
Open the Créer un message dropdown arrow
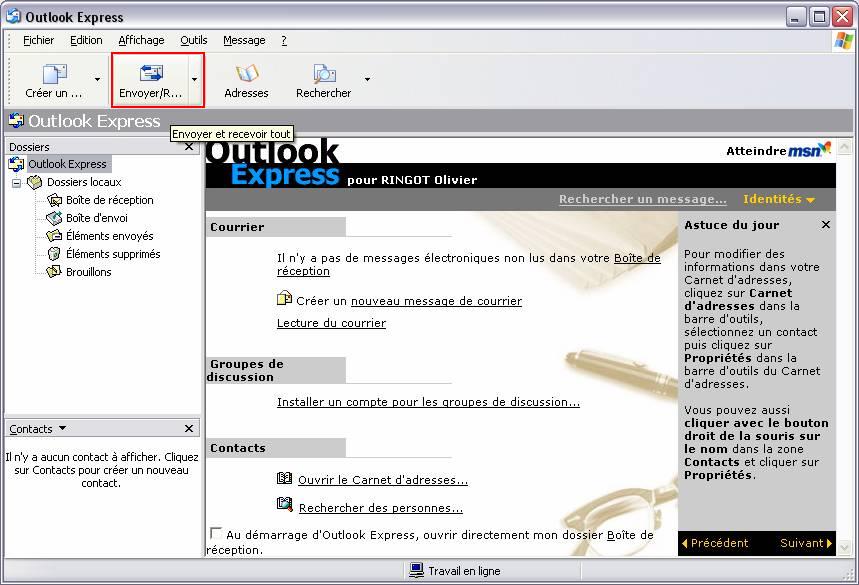(97, 79)
